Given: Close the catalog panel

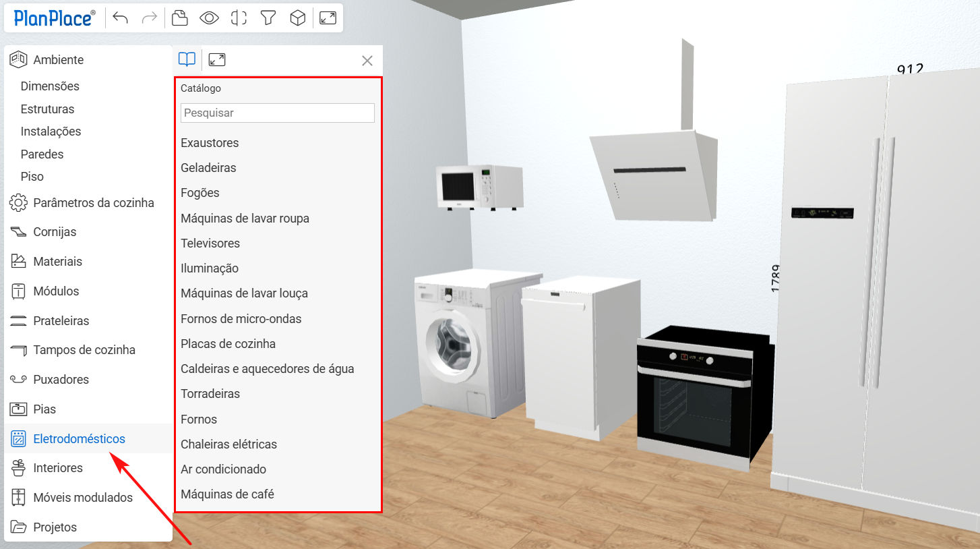Looking at the screenshot, I should tap(367, 61).
